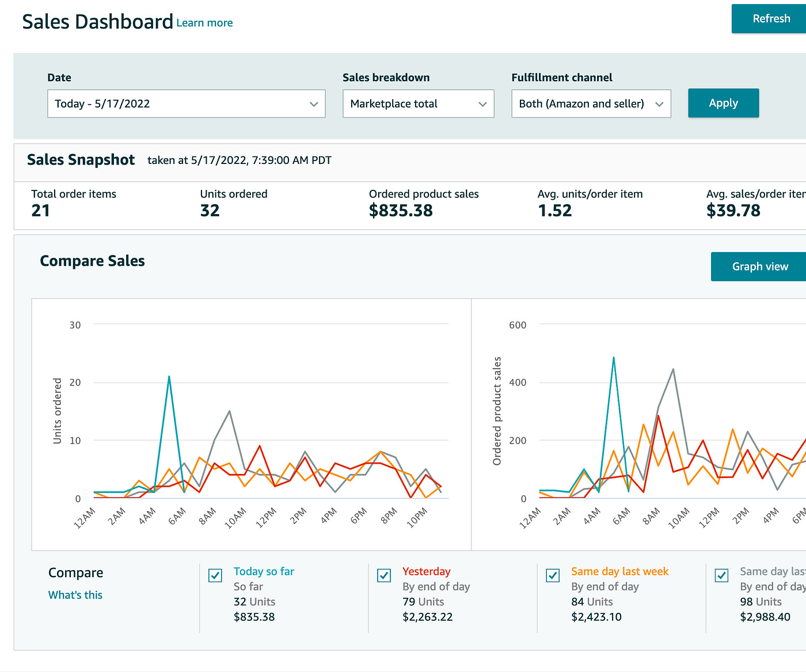Disable the Same day last week checkbox
The image size is (806, 672).
pos(553,575)
